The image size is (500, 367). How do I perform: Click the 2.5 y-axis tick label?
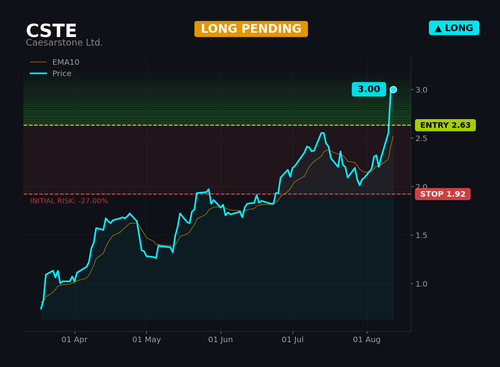[x=421, y=138]
